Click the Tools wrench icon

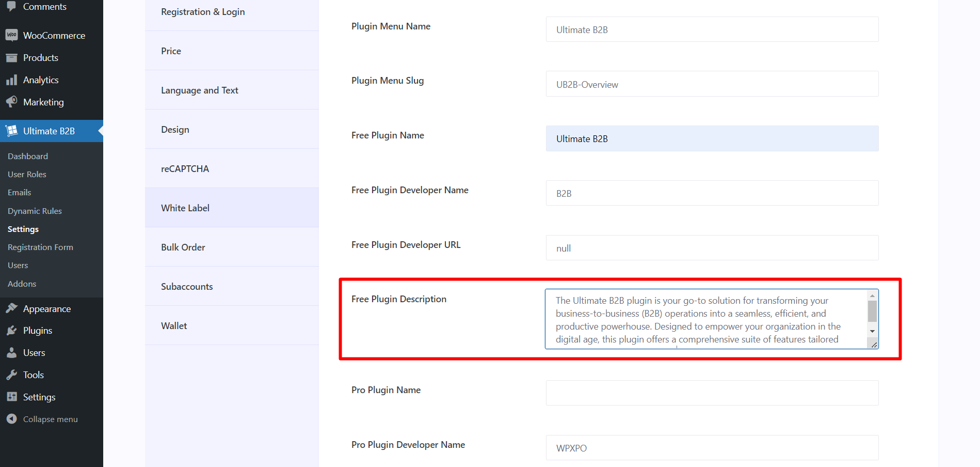pos(11,375)
